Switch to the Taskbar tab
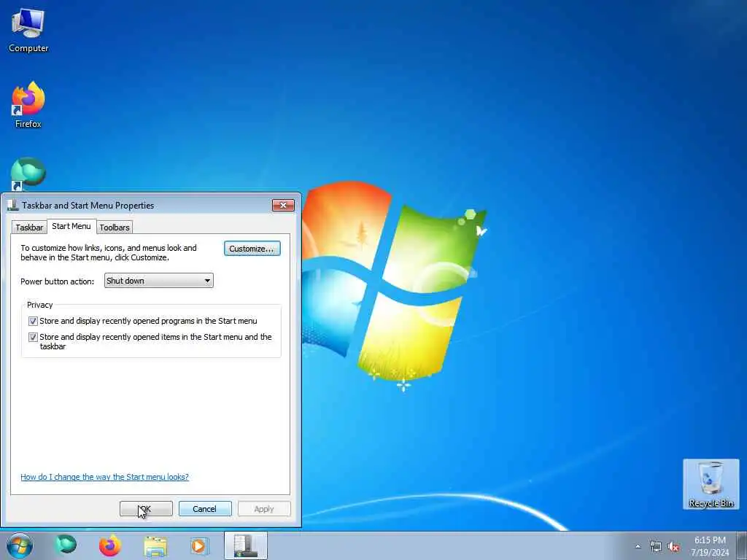The image size is (747, 560). tap(29, 227)
